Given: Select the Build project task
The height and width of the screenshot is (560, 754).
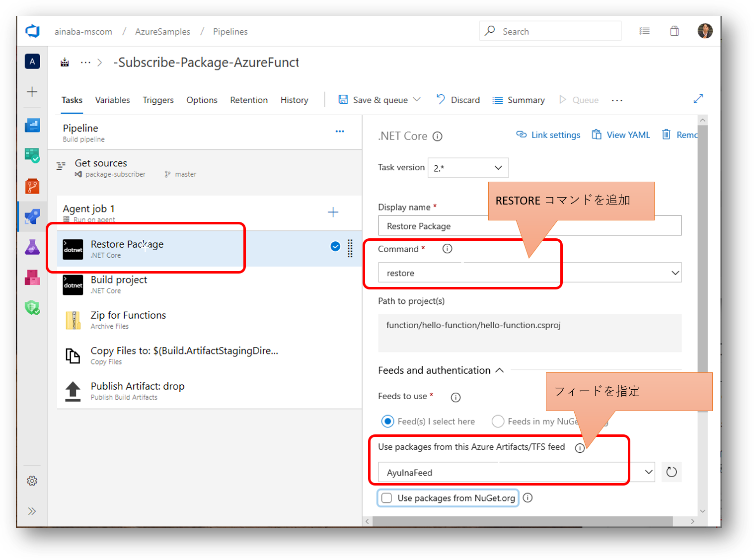Looking at the screenshot, I should click(209, 284).
